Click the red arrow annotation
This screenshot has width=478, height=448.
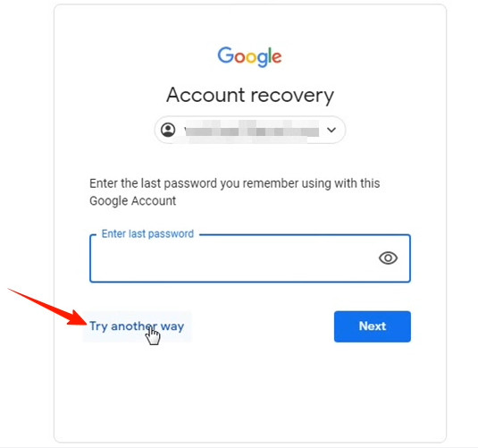click(47, 307)
